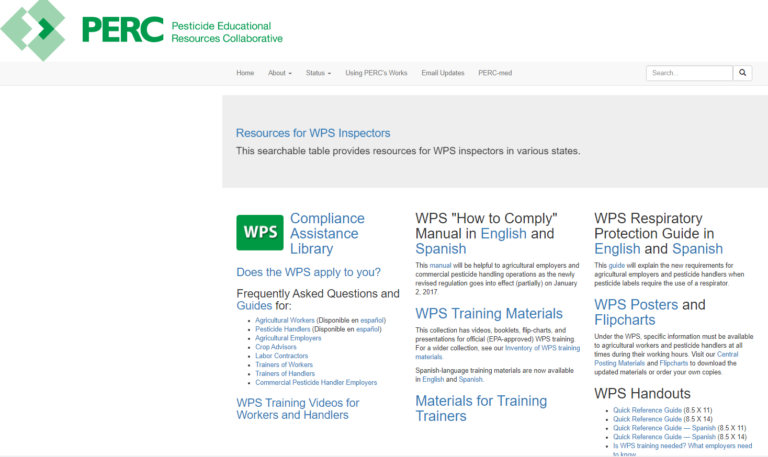768x457 pixels.
Task: Open Trainers of Handlers link
Action: pyautogui.click(x=285, y=373)
